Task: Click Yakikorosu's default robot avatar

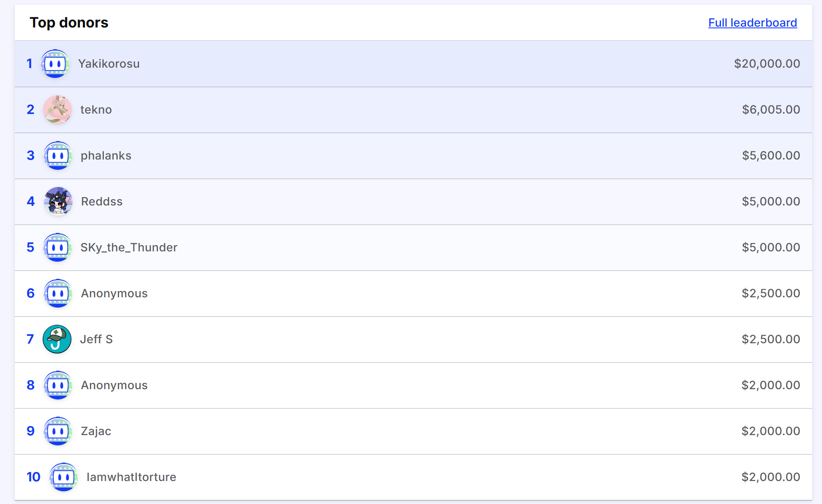Action: click(55, 64)
